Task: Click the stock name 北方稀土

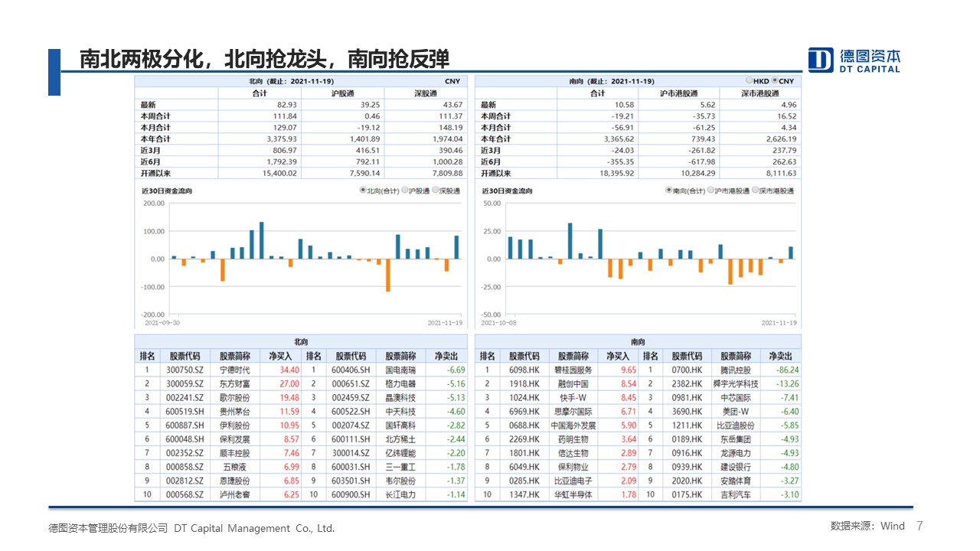Action: [400, 439]
